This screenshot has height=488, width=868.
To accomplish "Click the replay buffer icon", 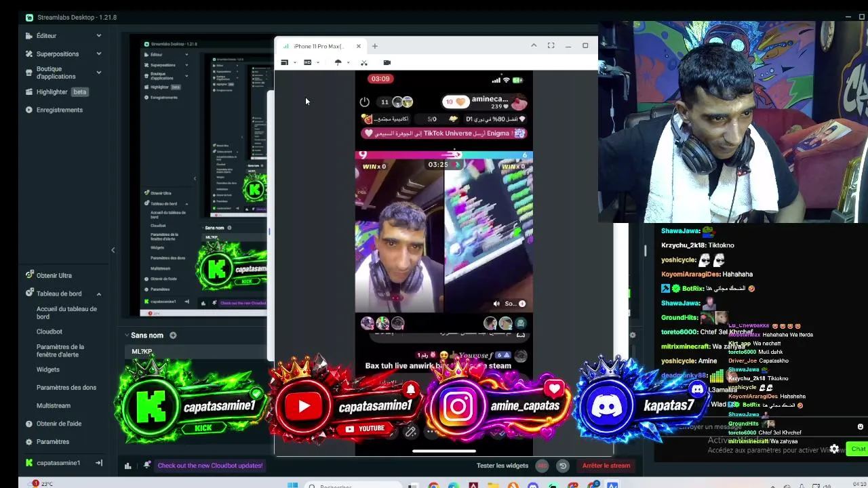I will [x=563, y=466].
